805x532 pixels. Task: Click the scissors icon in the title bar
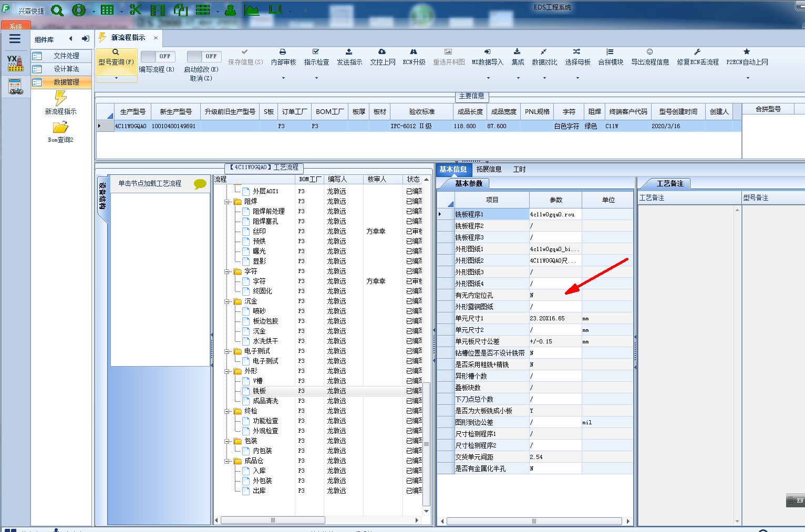136,10
